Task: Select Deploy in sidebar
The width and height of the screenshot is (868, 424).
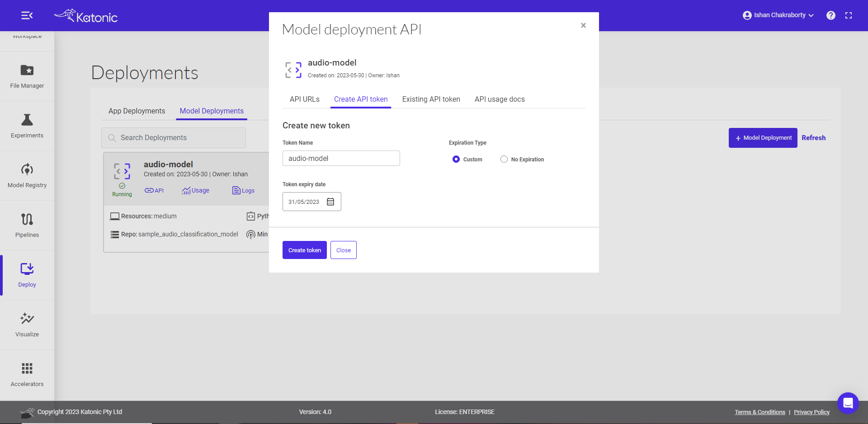Action: (27, 275)
